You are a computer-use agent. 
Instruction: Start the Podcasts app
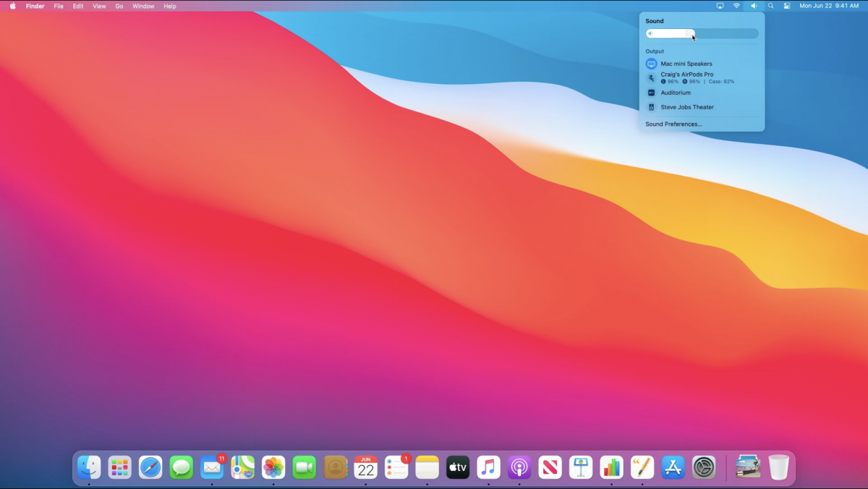[x=518, y=467]
